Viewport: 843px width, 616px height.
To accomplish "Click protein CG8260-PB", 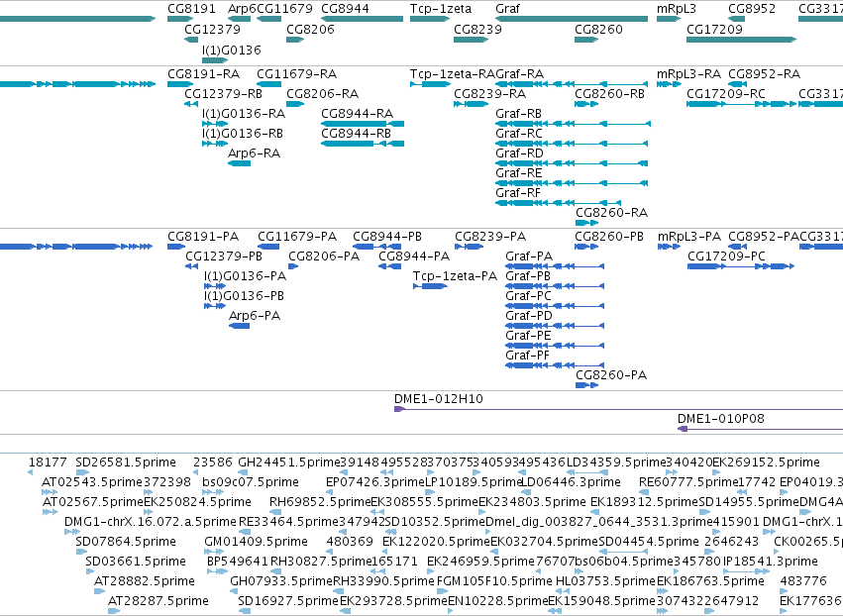I will (586, 247).
